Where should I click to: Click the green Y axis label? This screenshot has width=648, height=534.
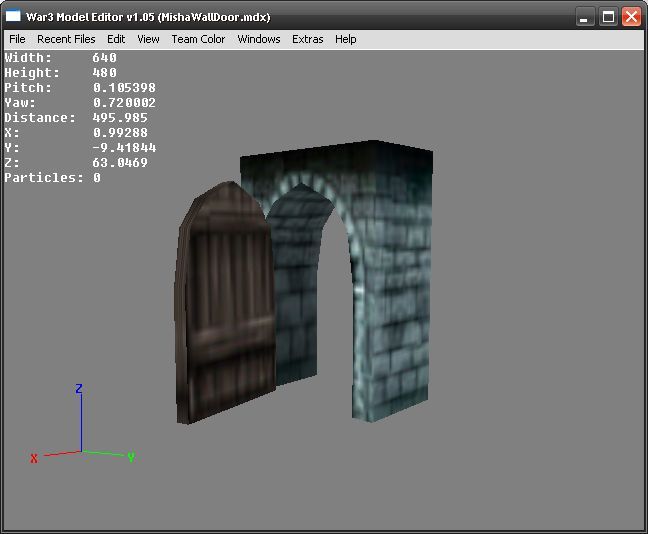131,457
